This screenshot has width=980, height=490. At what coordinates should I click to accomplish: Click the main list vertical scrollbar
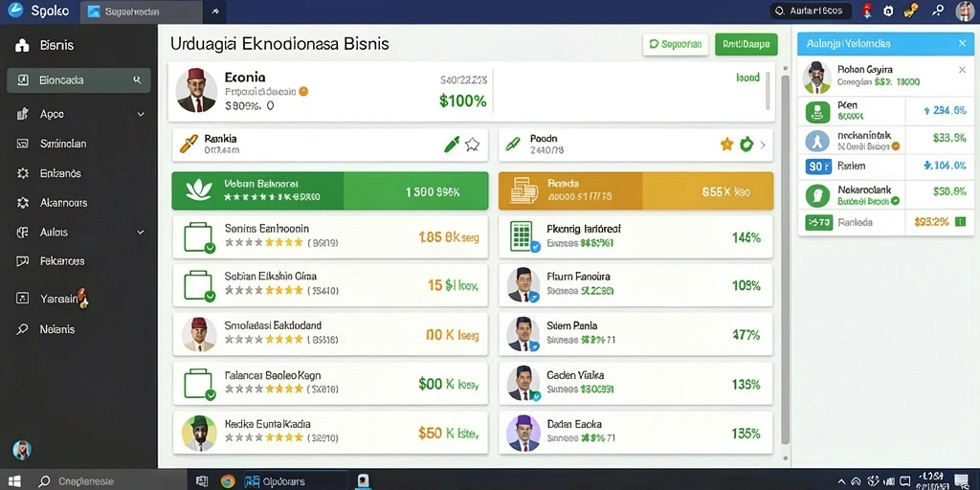pyautogui.click(x=785, y=259)
